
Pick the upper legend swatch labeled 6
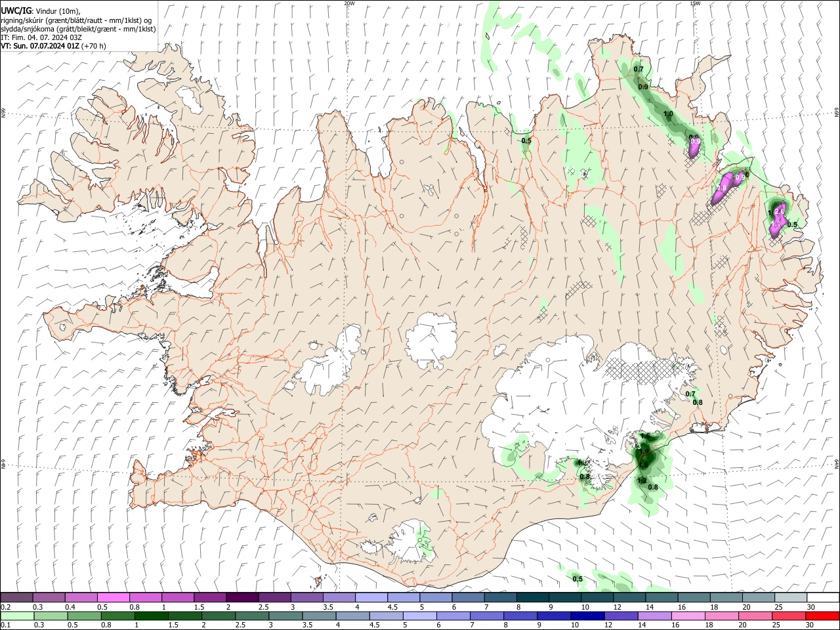tap(468, 597)
